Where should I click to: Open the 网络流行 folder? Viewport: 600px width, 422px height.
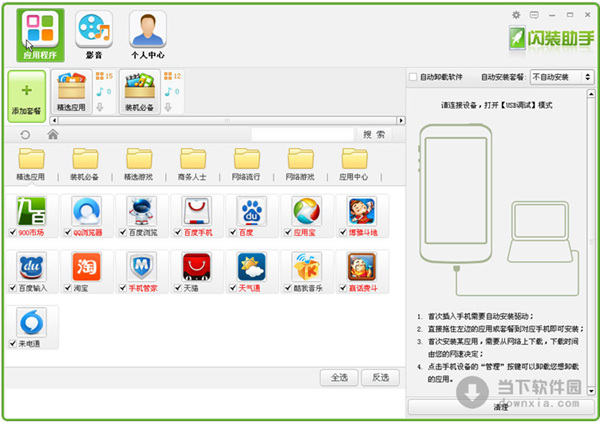point(246,165)
